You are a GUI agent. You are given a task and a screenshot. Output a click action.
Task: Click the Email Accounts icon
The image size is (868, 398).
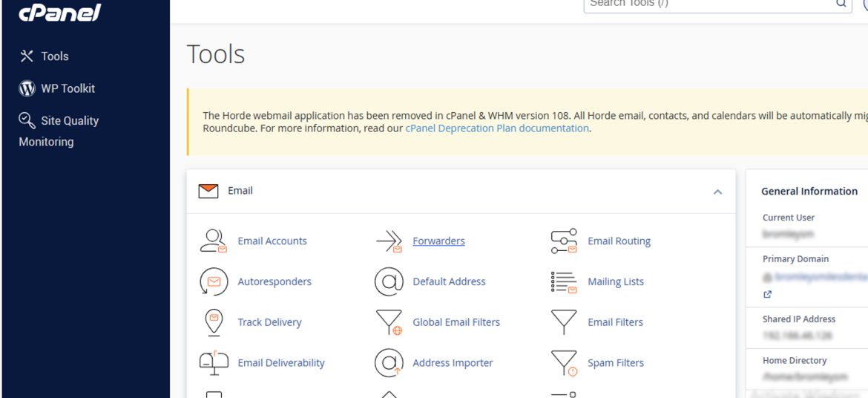(x=214, y=241)
